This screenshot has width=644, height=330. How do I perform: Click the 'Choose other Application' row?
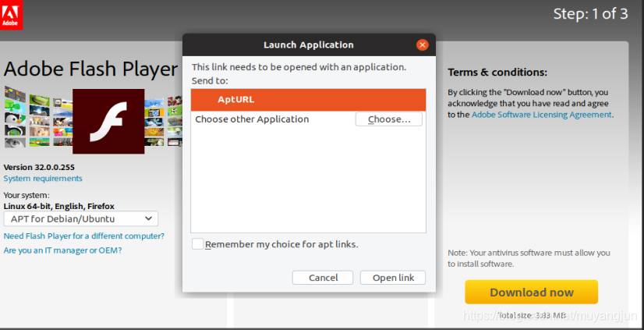(x=308, y=119)
